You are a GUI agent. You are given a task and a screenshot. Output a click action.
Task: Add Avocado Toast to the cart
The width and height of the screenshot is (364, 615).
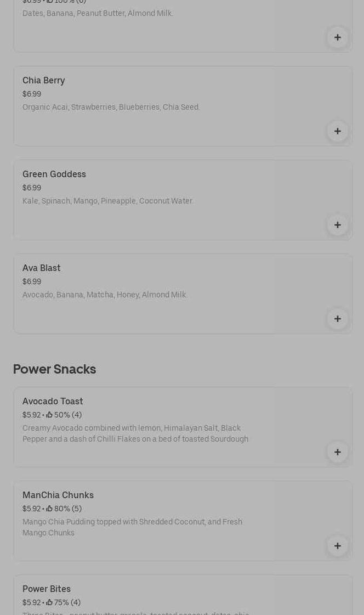(x=337, y=452)
